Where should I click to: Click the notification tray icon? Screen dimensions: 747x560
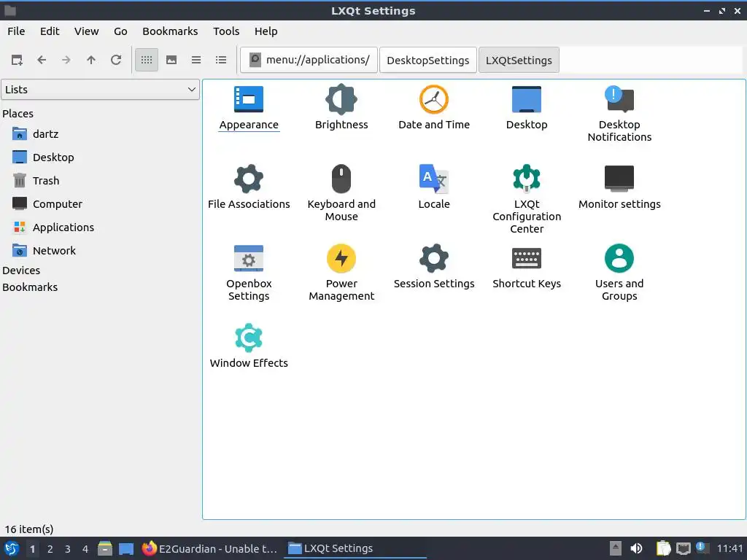[x=703, y=548]
